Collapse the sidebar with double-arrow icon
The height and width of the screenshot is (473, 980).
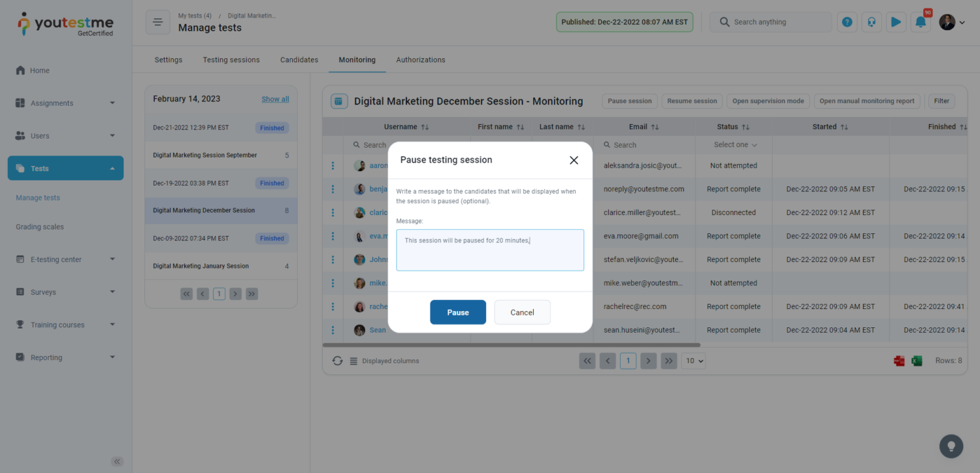coord(118,461)
